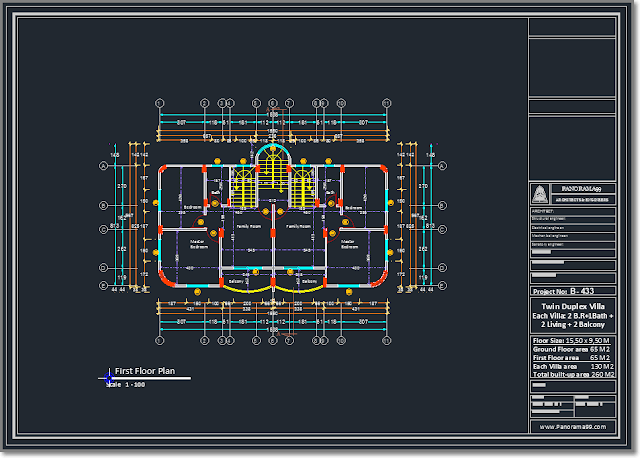Select the 'Twin Duplex Villa' heading

pos(573,307)
